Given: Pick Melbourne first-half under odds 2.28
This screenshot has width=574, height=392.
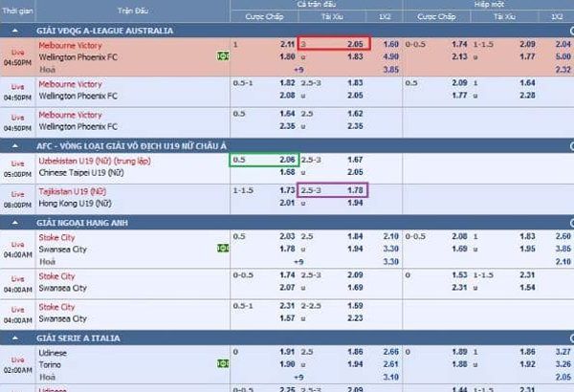Looking at the screenshot, I should tap(527, 96).
